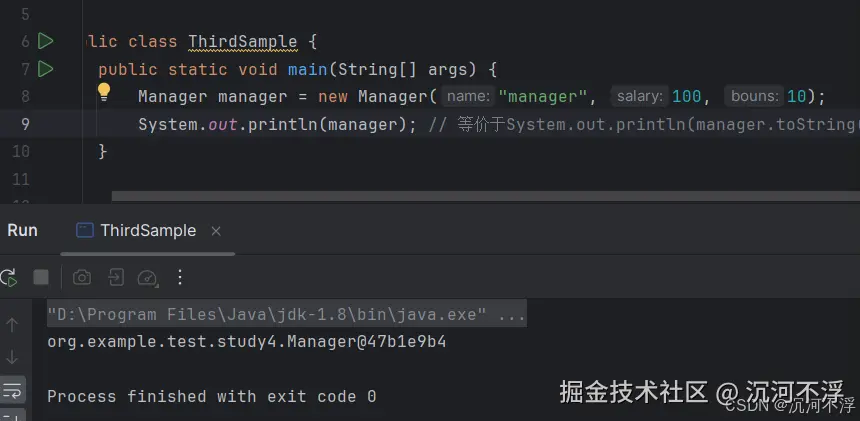Close the ThirdSample run tab
The width and height of the screenshot is (860, 421).
(216, 231)
